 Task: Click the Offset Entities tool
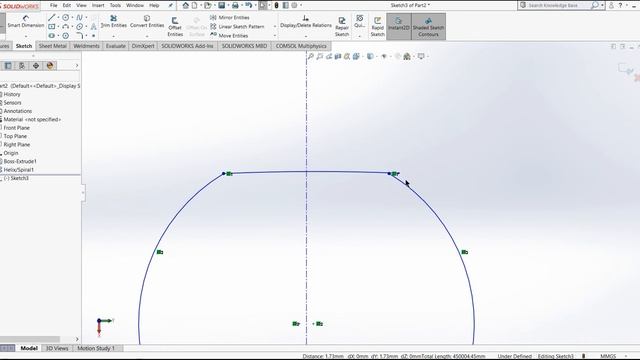pyautogui.click(x=175, y=27)
